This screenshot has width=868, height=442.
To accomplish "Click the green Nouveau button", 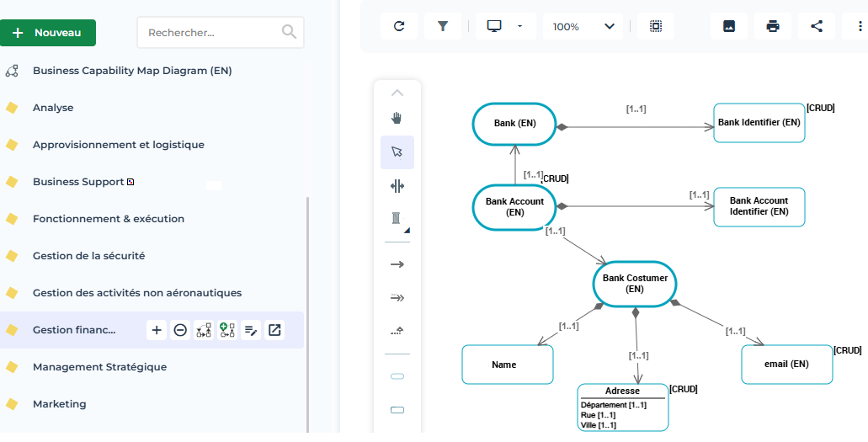I will (x=48, y=33).
